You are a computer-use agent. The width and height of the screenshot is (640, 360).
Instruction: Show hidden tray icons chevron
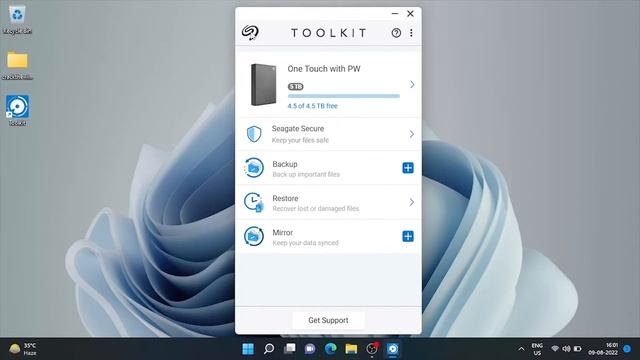pos(521,349)
